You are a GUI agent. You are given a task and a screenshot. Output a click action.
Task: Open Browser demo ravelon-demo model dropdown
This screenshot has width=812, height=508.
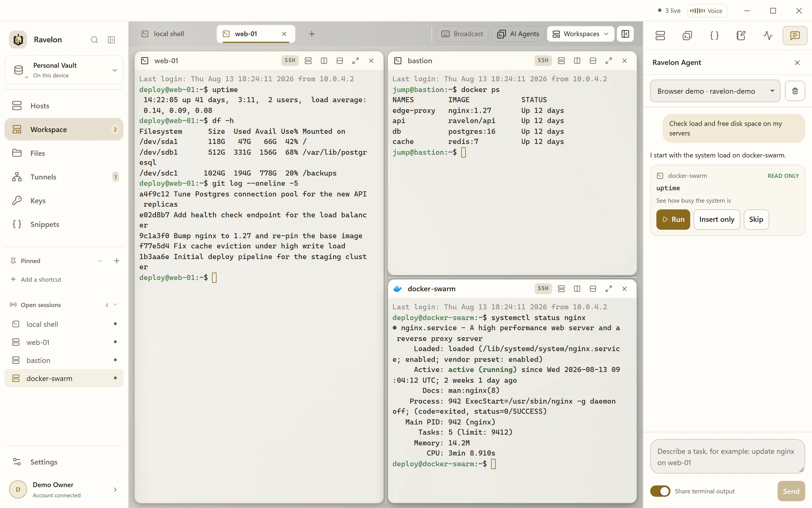click(715, 91)
